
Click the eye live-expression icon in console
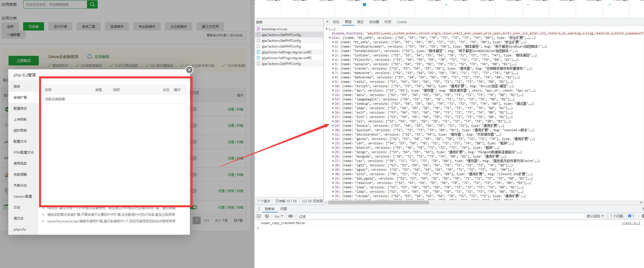pyautogui.click(x=290, y=216)
